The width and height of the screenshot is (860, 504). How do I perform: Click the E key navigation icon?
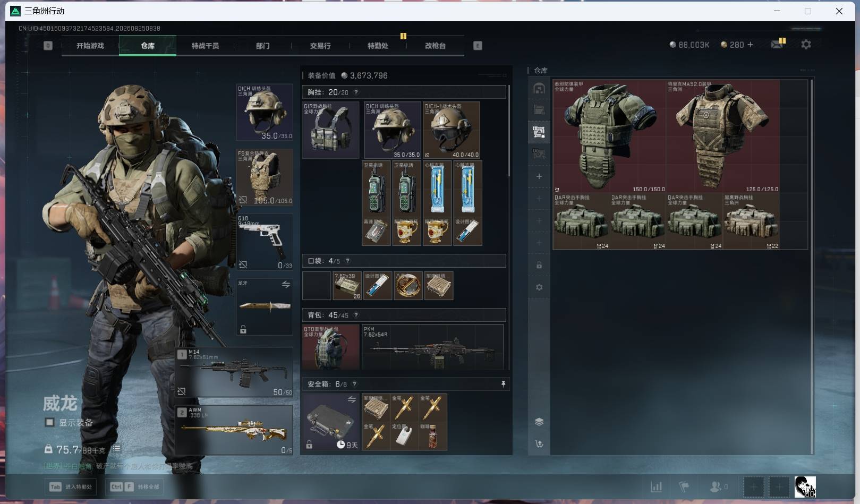(478, 46)
